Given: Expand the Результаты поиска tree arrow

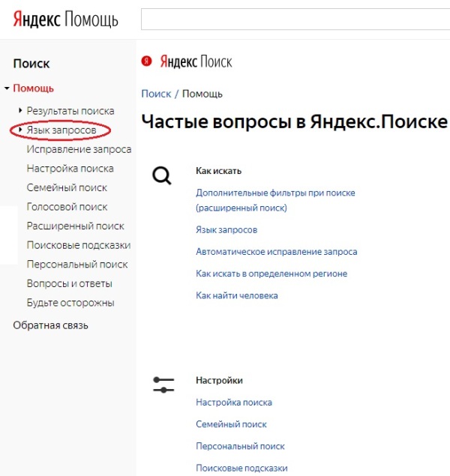Looking at the screenshot, I should point(20,111).
